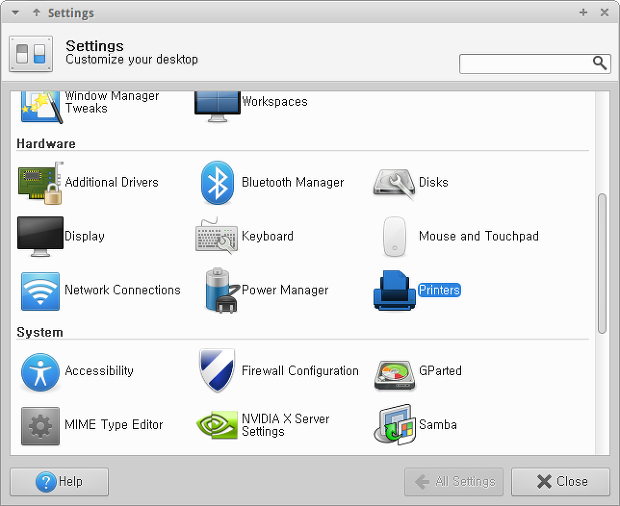The height and width of the screenshot is (506, 620).
Task: Click the All Settings back button
Action: click(x=454, y=481)
